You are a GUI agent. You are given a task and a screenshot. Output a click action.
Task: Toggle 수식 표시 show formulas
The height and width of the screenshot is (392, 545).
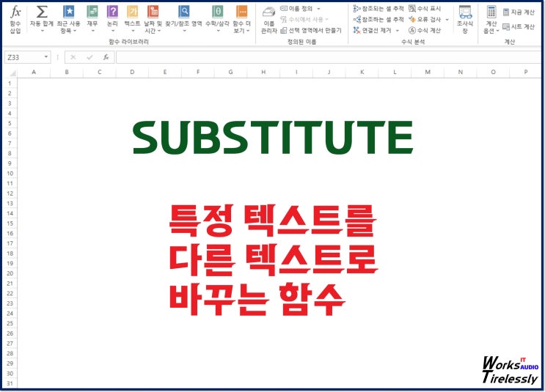click(425, 9)
